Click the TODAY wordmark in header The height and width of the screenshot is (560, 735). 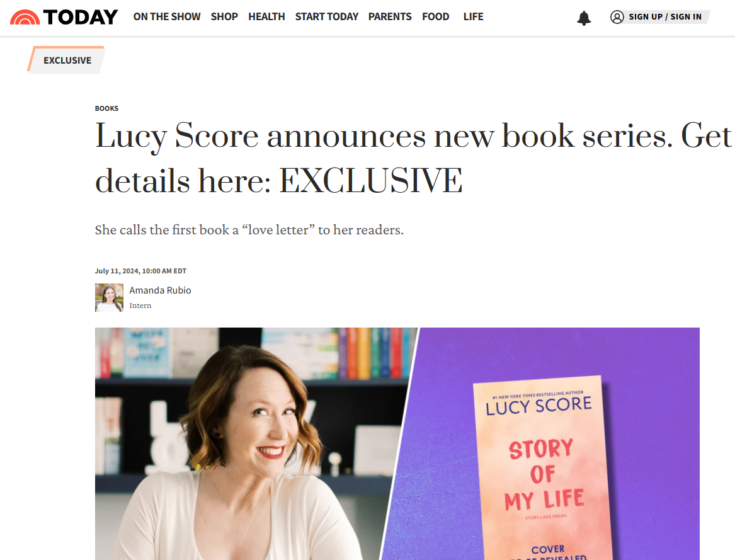click(81, 17)
